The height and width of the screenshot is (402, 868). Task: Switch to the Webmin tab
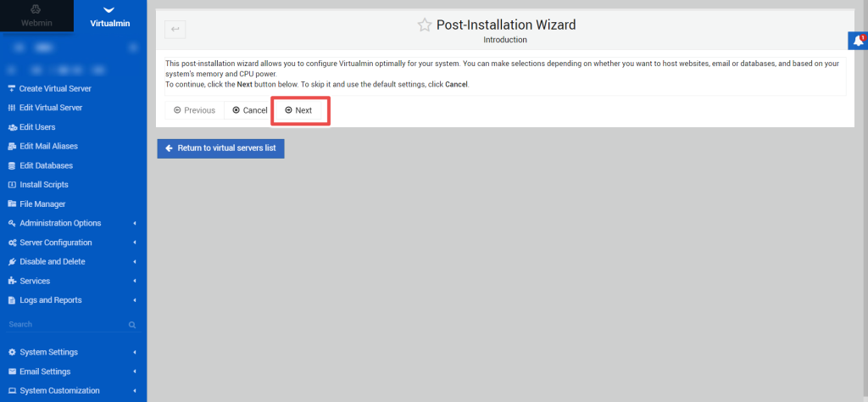[36, 16]
